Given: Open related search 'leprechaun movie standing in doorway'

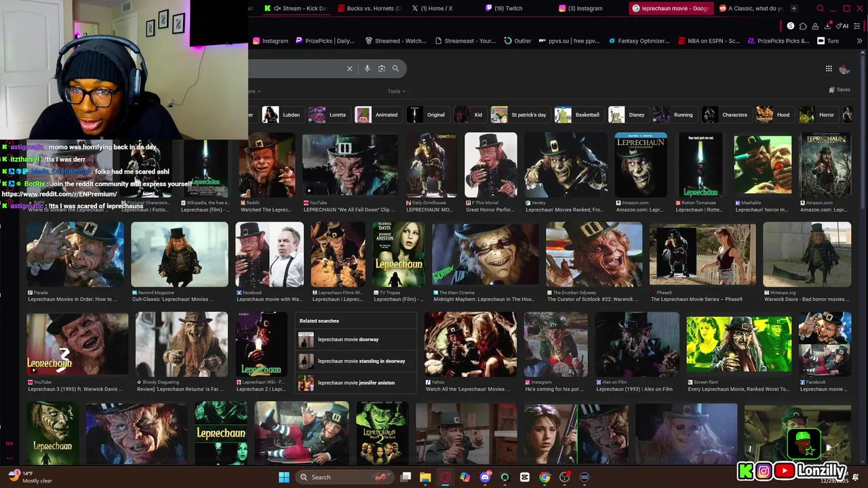Looking at the screenshot, I should [356, 361].
